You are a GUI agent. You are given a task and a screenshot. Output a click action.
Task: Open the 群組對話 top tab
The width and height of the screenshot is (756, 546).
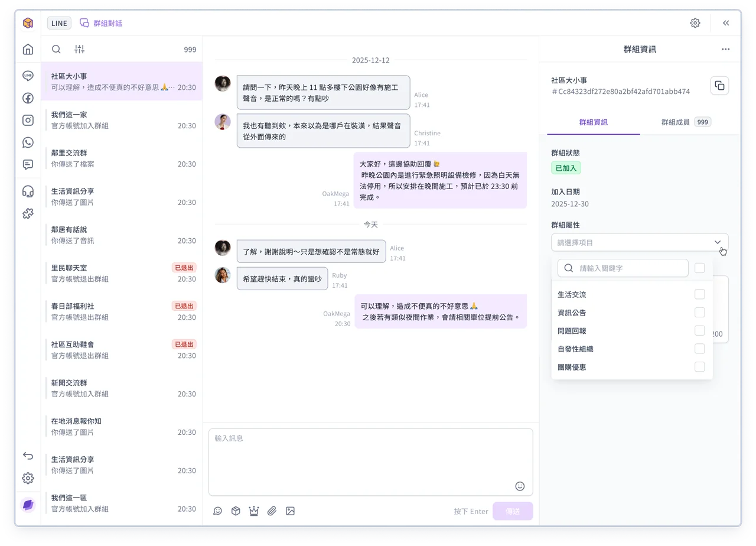click(101, 23)
